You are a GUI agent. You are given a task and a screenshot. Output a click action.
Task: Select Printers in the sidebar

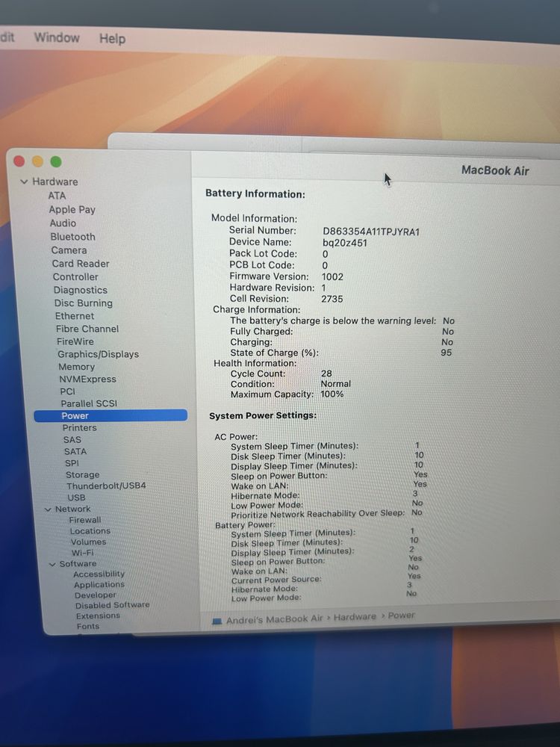click(80, 428)
